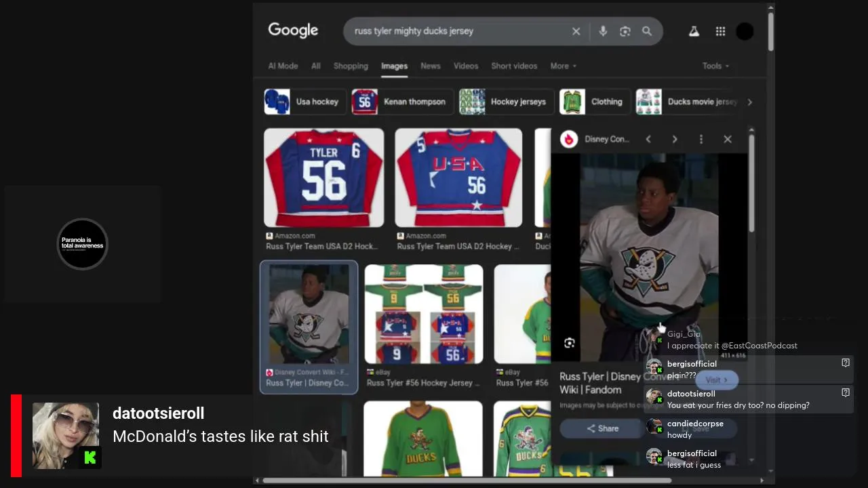Click the preview panel vertical scrollbar
The height and width of the screenshot is (488, 868).
tap(751, 183)
